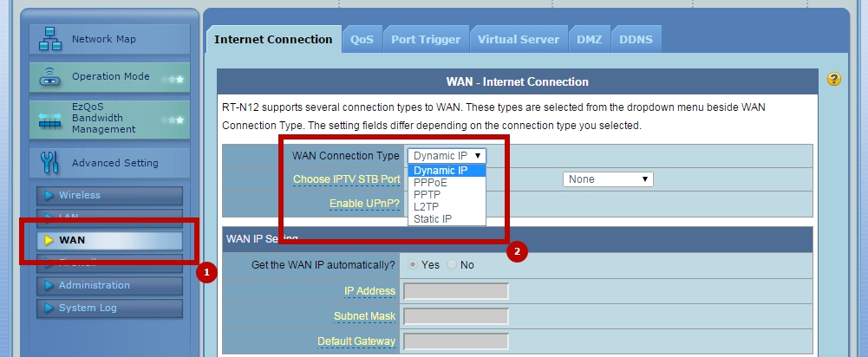Click the Enable UPnP? help link

pos(365,204)
